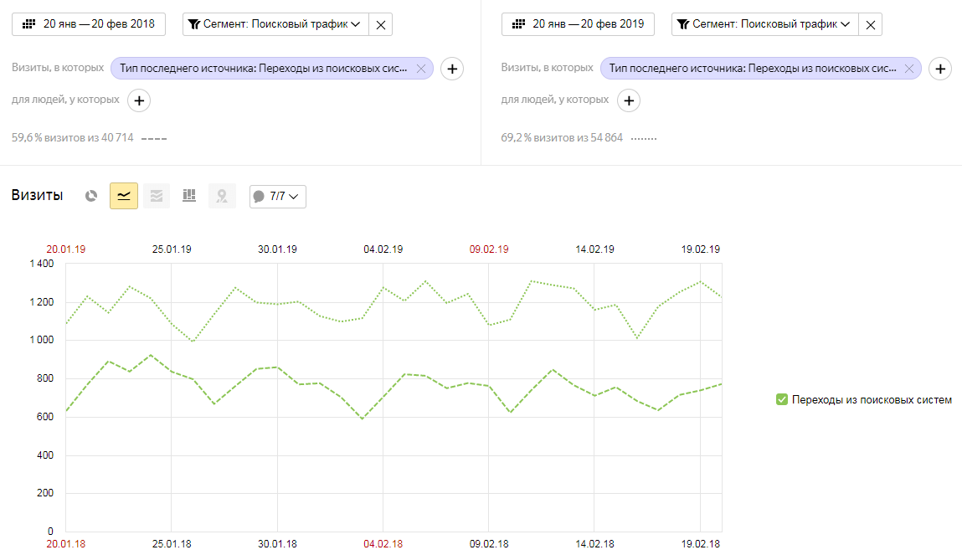Add people condition for 2019 period

628,101
